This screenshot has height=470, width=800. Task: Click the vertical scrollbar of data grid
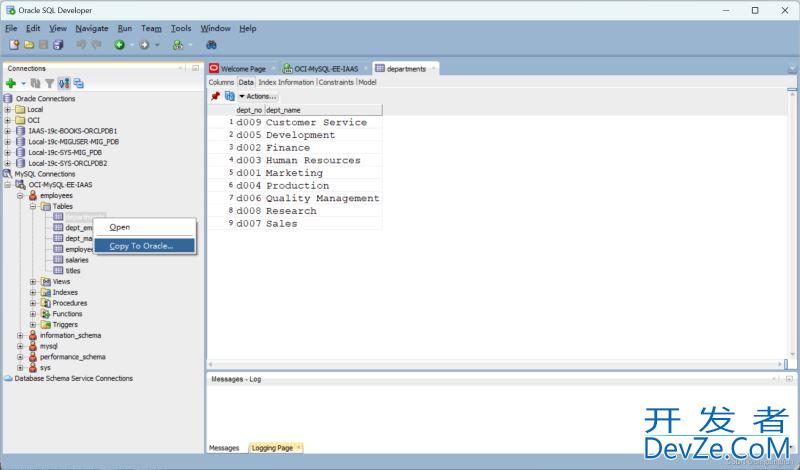(792, 225)
